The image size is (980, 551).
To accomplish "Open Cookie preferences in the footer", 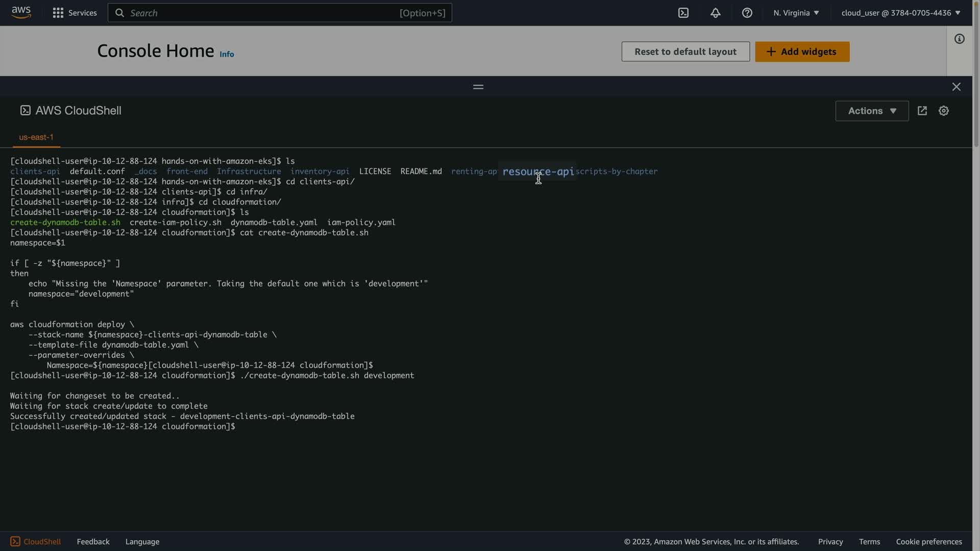I will point(928,541).
